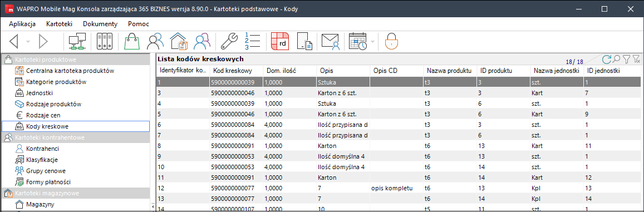The height and width of the screenshot is (212, 644).
Task: Click the funnel filter icon above the list
Action: tap(626, 60)
